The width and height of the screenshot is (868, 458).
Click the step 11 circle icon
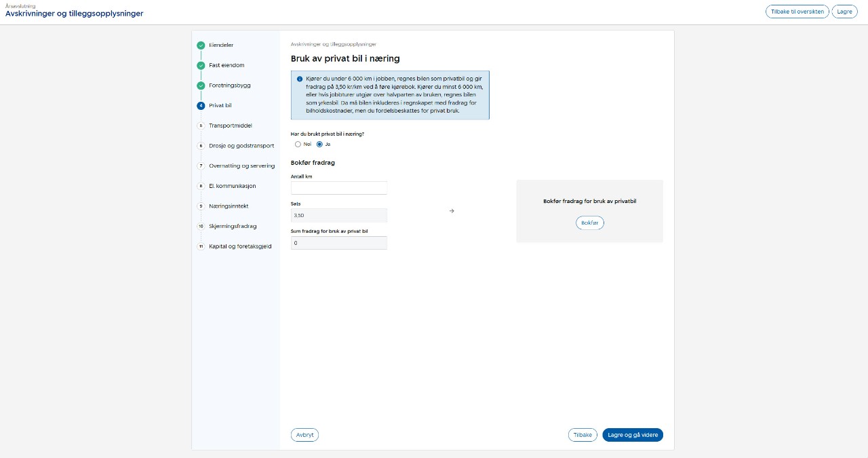(x=201, y=246)
